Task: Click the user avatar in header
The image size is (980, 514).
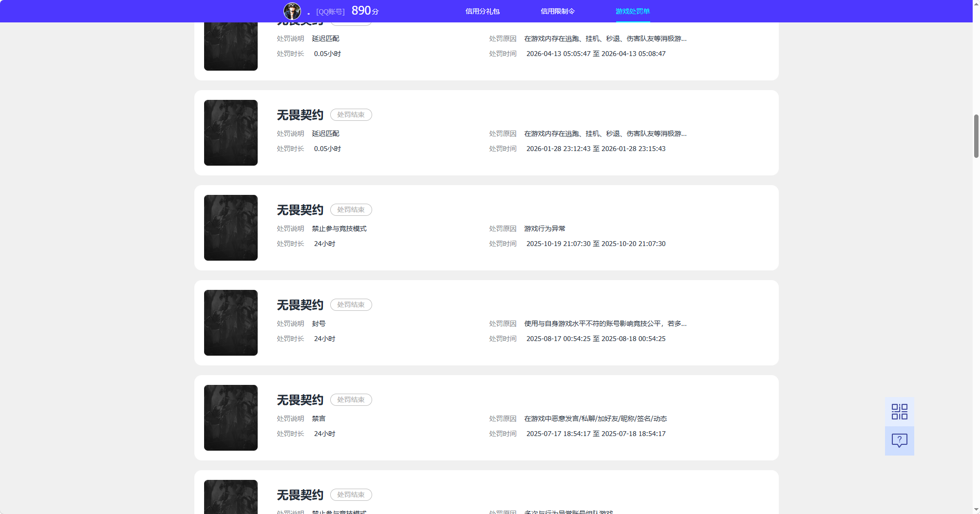Action: tap(292, 11)
